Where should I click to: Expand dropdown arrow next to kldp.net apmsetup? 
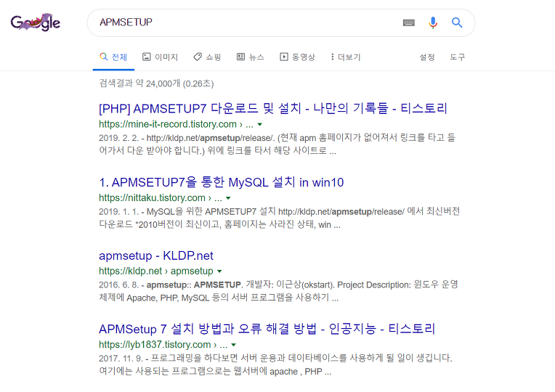click(219, 271)
